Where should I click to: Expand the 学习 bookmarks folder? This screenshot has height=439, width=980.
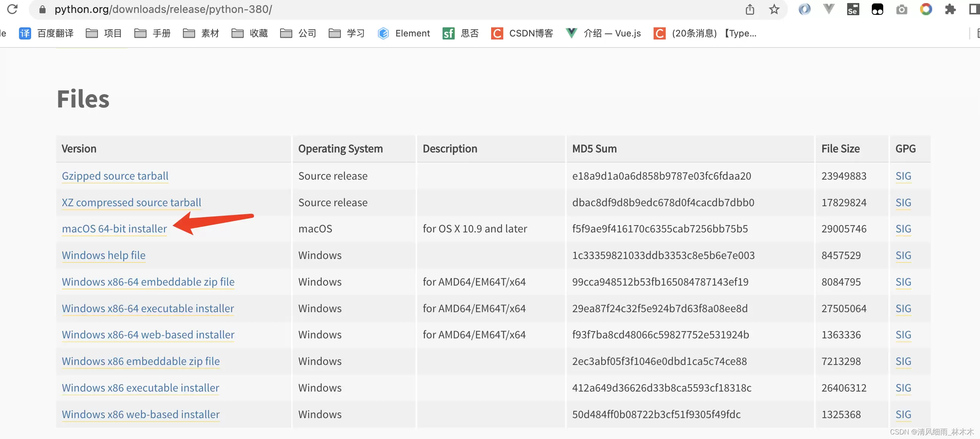click(347, 33)
